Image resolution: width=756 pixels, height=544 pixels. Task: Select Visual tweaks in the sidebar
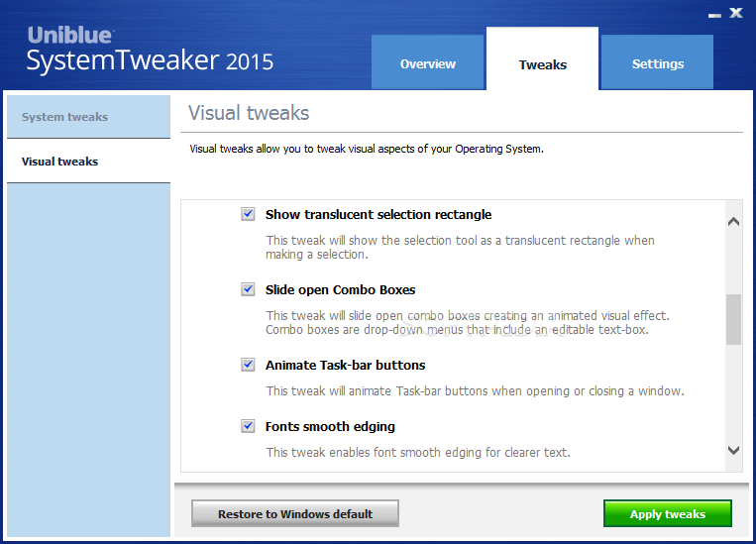89,162
